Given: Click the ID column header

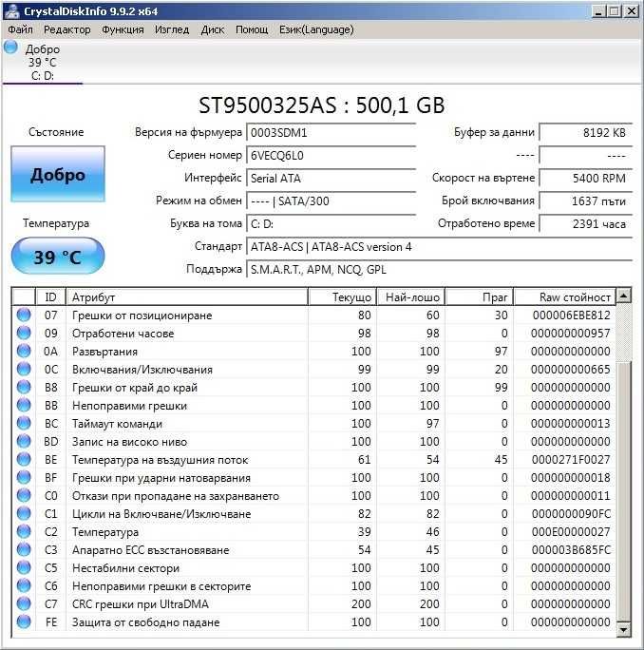Looking at the screenshot, I should click(x=50, y=296).
